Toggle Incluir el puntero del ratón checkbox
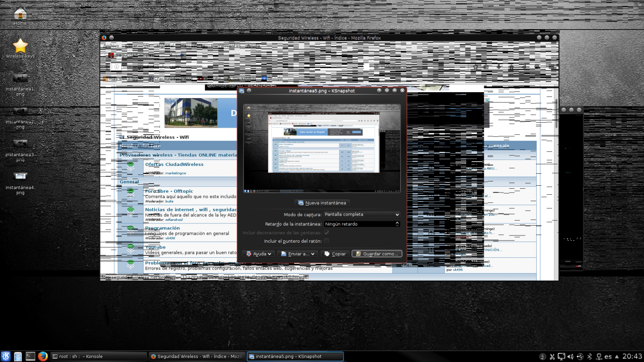Screen dimensions: 644x362 tap(327, 241)
